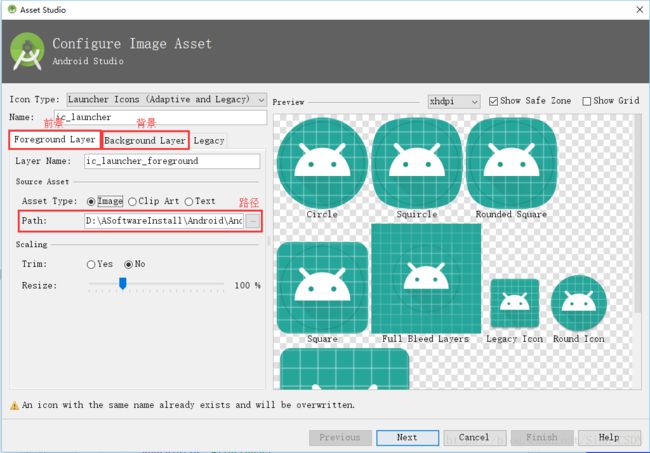Select the Round Icon preview
This screenshot has height=453, width=650.
(x=579, y=303)
